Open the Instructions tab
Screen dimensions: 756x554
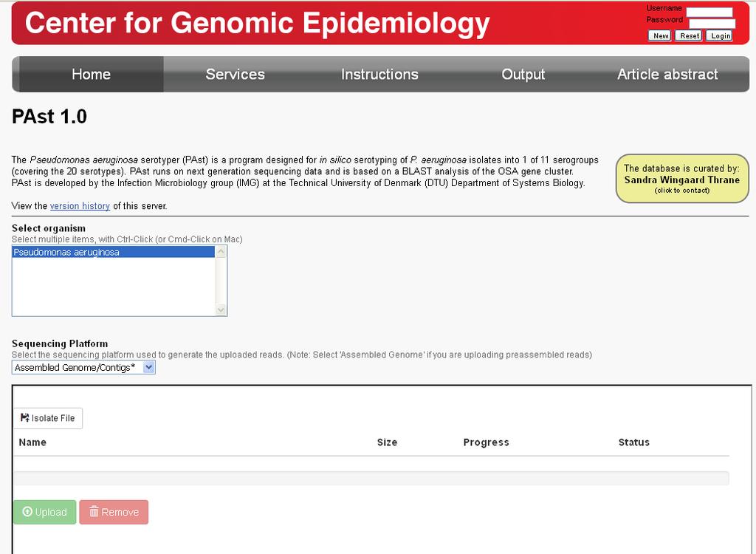pyautogui.click(x=379, y=75)
